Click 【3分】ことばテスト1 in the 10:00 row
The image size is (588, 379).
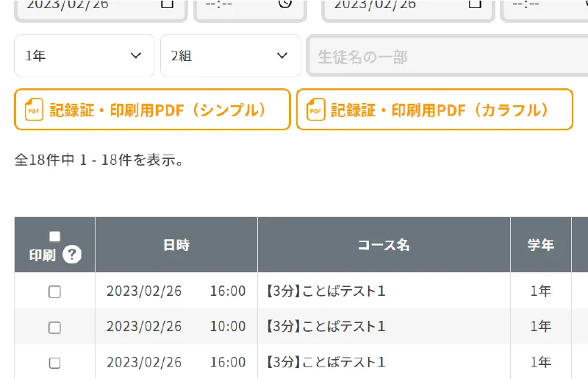coord(325,327)
